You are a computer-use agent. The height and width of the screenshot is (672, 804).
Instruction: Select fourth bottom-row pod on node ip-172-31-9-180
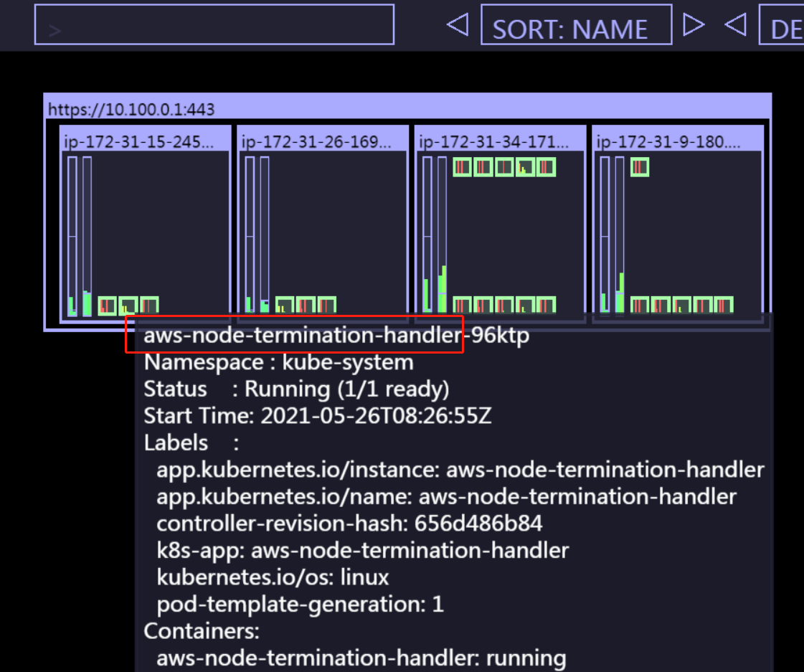pos(702,305)
